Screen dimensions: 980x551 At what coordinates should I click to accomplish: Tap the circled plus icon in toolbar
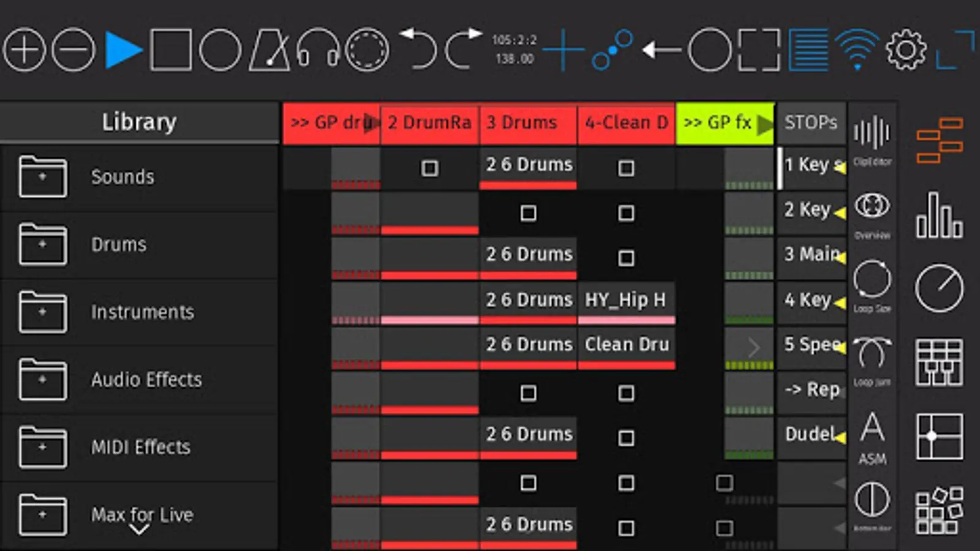(x=24, y=49)
